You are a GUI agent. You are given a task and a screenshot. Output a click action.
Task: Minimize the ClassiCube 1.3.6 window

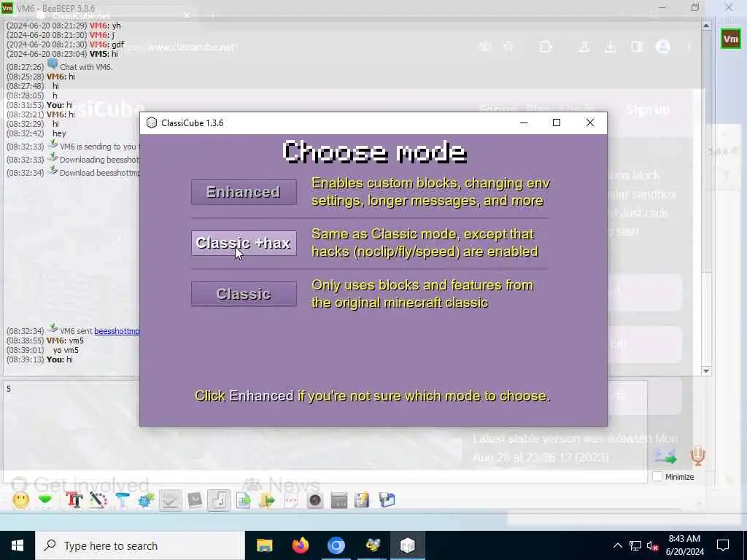pos(524,122)
